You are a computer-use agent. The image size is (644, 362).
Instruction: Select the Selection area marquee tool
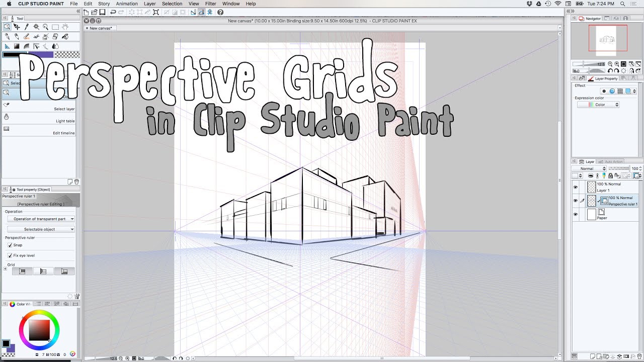(55, 27)
